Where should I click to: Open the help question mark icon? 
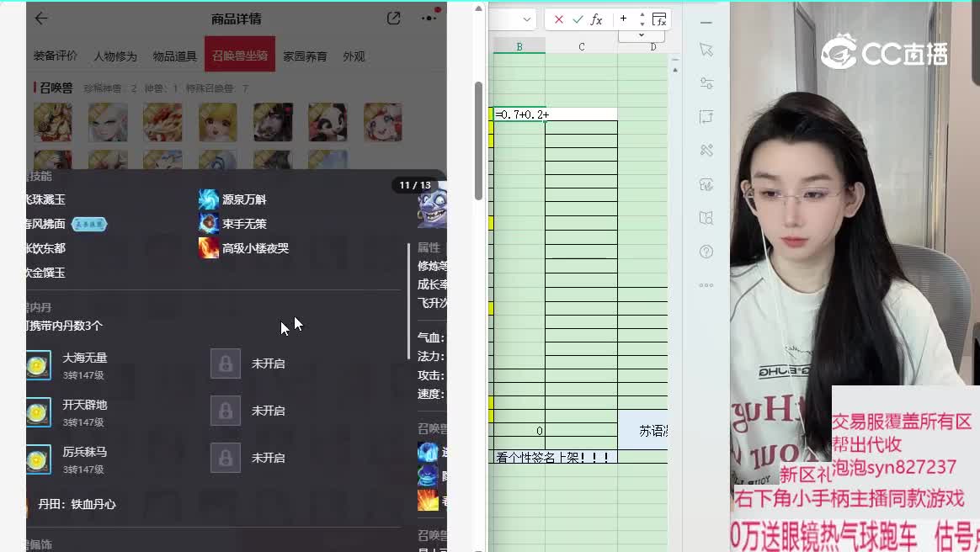click(x=706, y=251)
